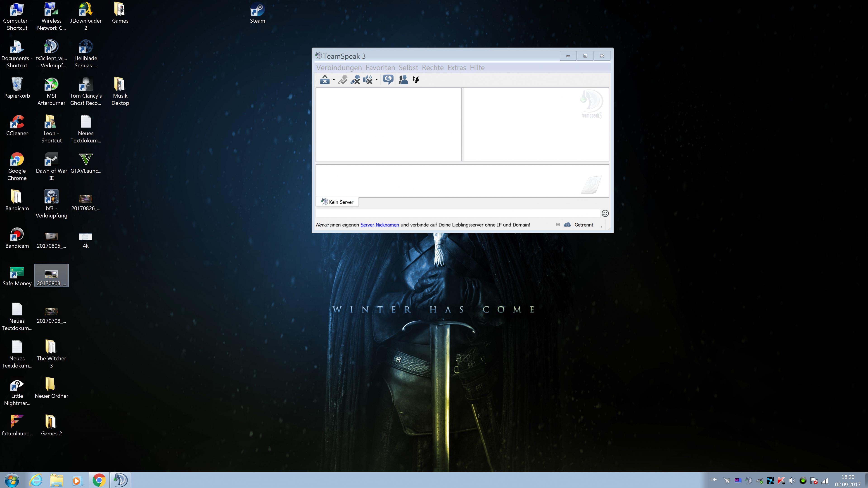Follow the Server Nicknamen news link
The height and width of the screenshot is (488, 868).
pyautogui.click(x=380, y=225)
